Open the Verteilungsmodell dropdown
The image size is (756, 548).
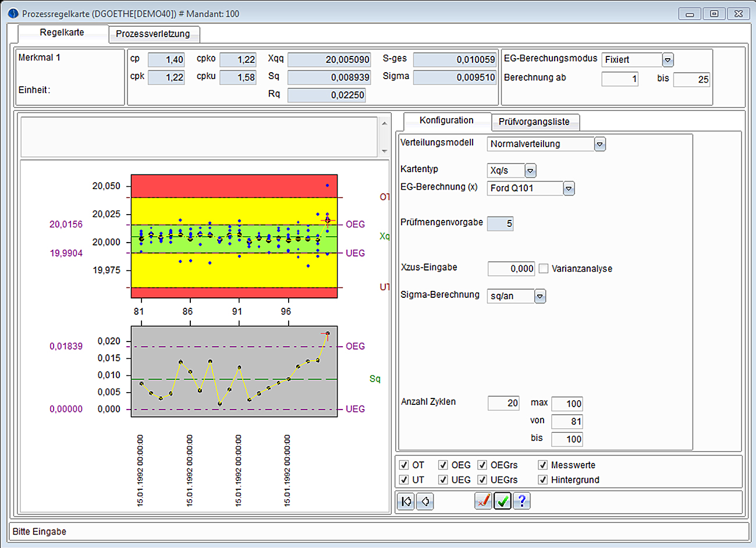[600, 144]
